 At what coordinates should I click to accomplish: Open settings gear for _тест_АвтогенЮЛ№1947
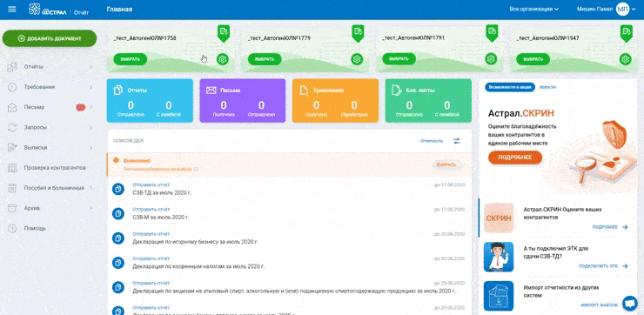click(625, 59)
